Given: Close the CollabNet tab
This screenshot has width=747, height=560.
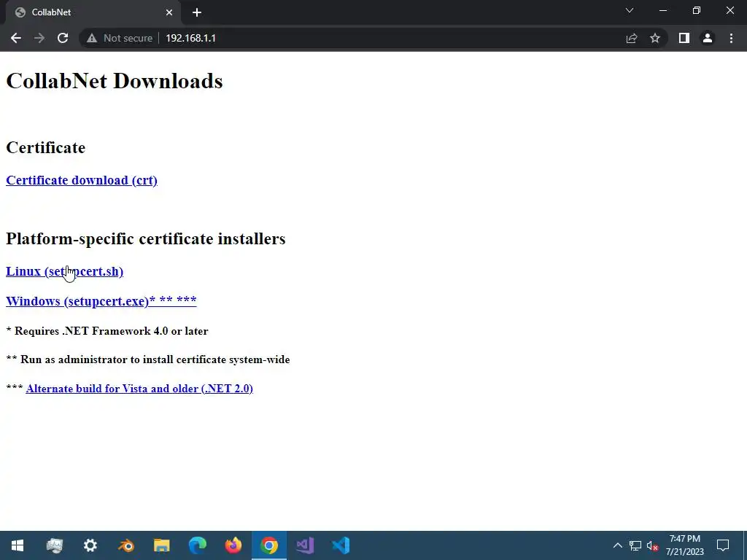Looking at the screenshot, I should [169, 12].
